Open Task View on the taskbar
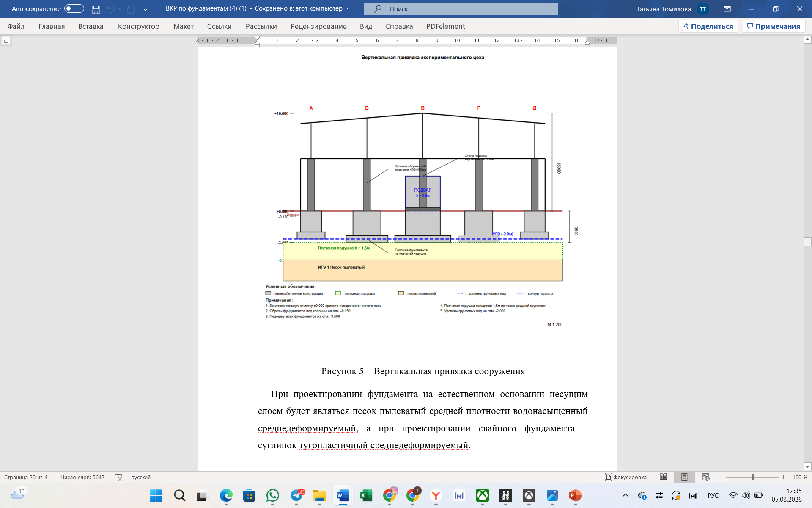Viewport: 812px width, 508px height. click(203, 495)
